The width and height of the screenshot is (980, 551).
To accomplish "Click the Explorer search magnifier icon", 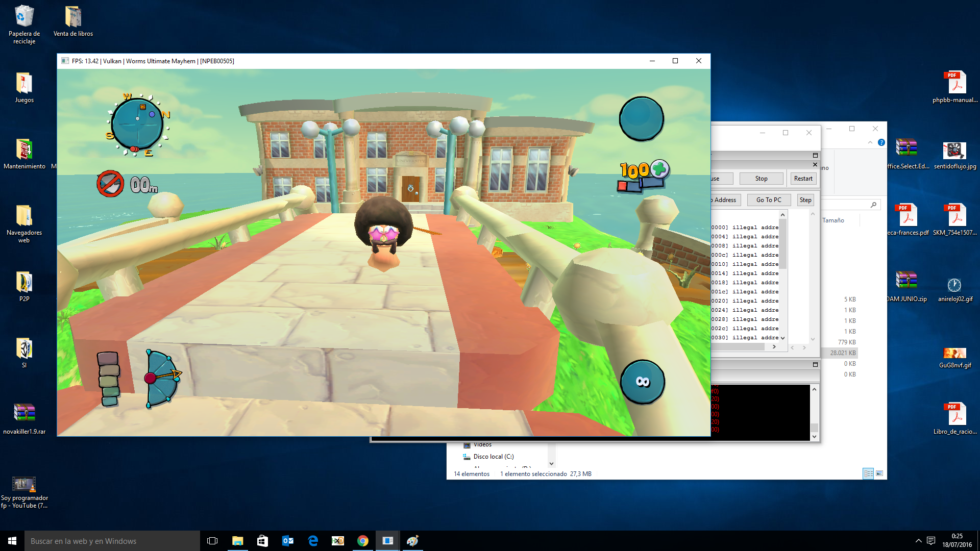I will click(873, 205).
